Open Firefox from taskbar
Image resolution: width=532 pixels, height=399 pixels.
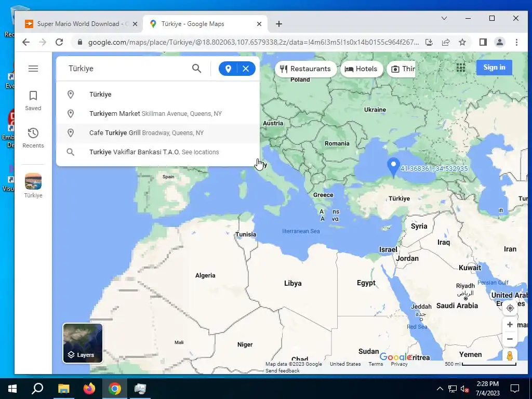click(89, 389)
